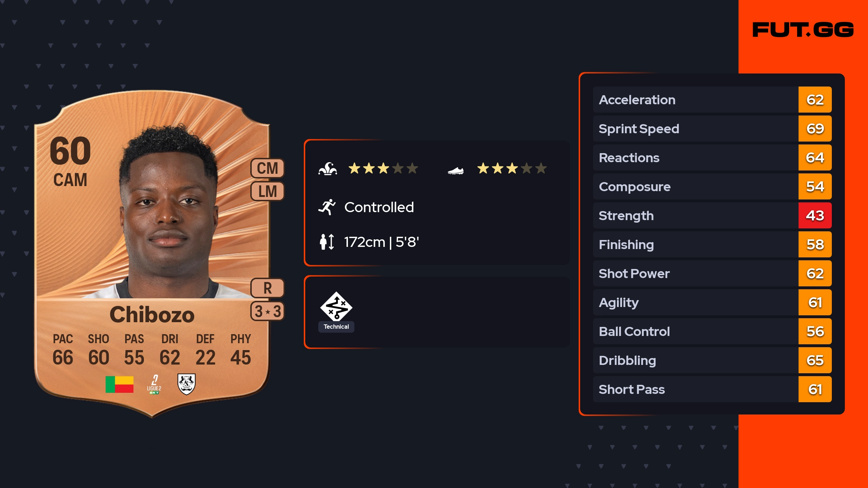Select the CM alternate position badge
The width and height of the screenshot is (868, 488).
tap(268, 168)
